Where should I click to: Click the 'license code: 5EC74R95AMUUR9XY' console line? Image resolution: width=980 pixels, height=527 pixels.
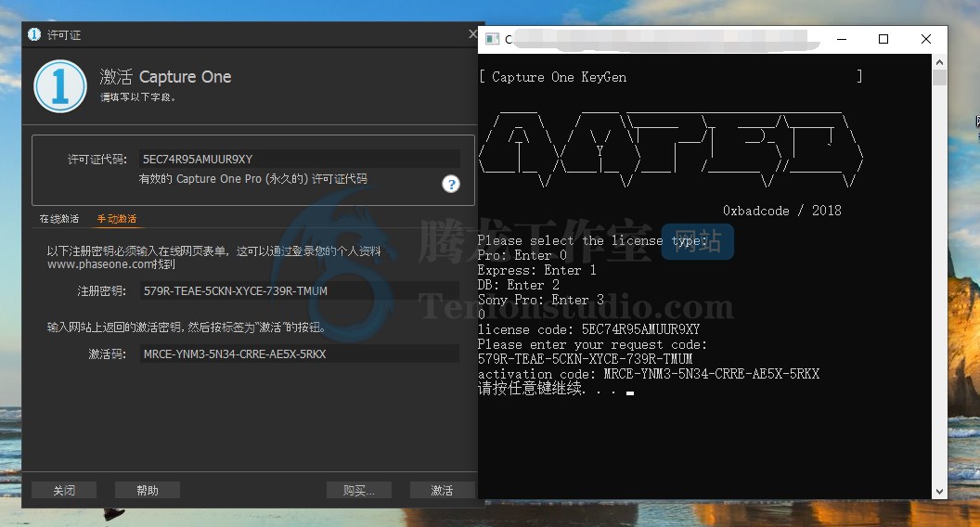coord(588,329)
